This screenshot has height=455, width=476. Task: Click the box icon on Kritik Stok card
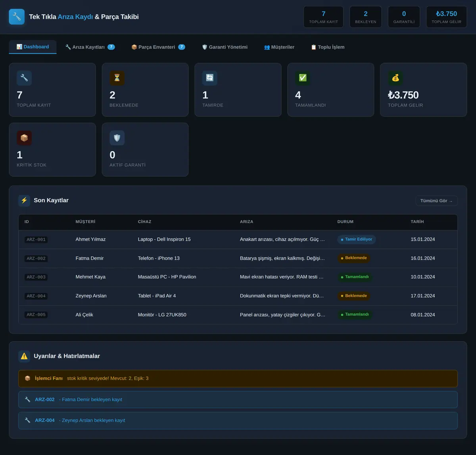pos(24,138)
